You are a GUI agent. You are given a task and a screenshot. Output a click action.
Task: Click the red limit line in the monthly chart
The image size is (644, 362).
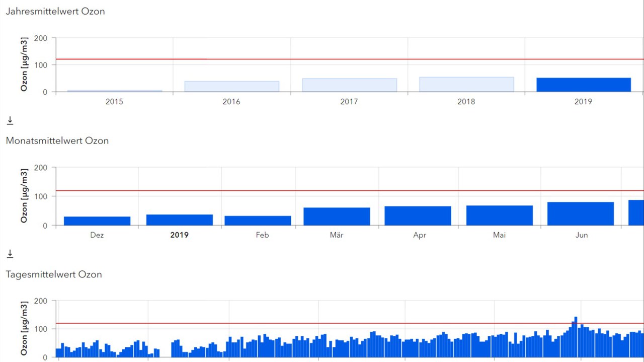(x=352, y=191)
